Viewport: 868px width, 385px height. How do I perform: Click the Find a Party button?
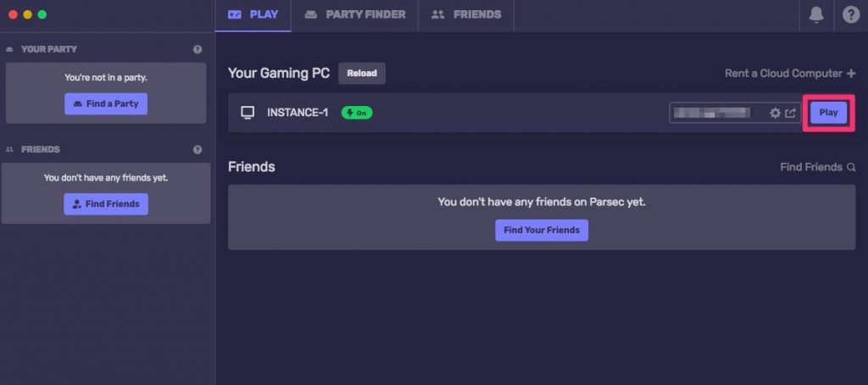106,103
